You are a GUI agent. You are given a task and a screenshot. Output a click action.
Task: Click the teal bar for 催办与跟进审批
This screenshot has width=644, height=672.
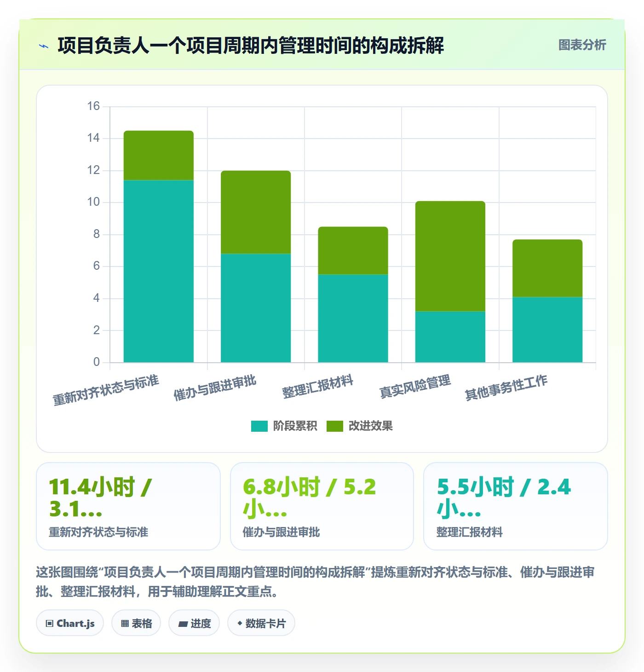tap(256, 308)
